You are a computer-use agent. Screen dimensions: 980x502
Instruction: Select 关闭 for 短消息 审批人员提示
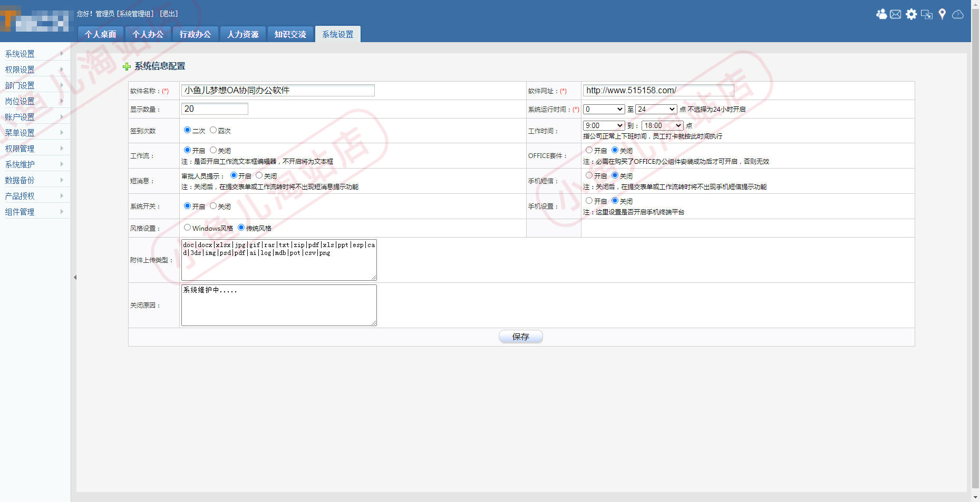click(259, 175)
